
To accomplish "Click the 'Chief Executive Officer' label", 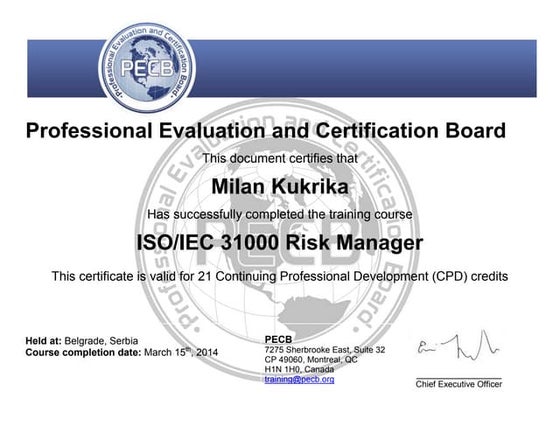I will tap(459, 384).
